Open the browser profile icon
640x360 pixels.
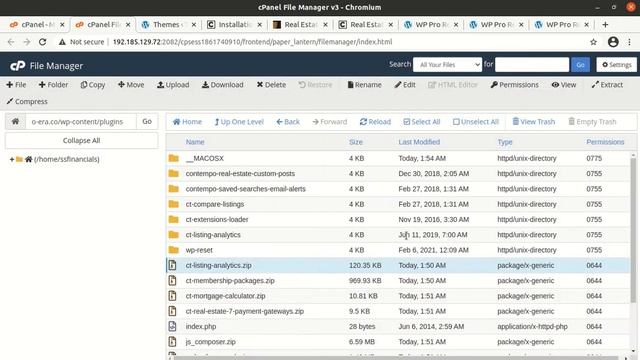coord(613,42)
